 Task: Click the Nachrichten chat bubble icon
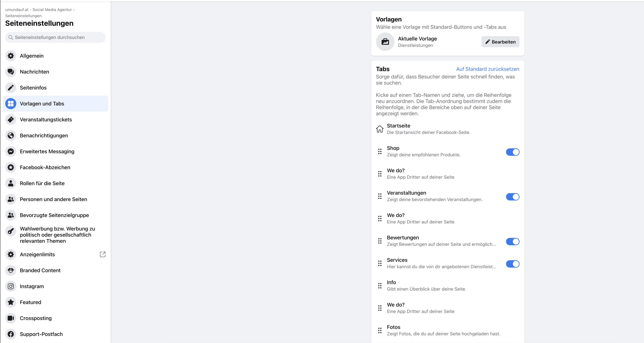pyautogui.click(x=11, y=72)
